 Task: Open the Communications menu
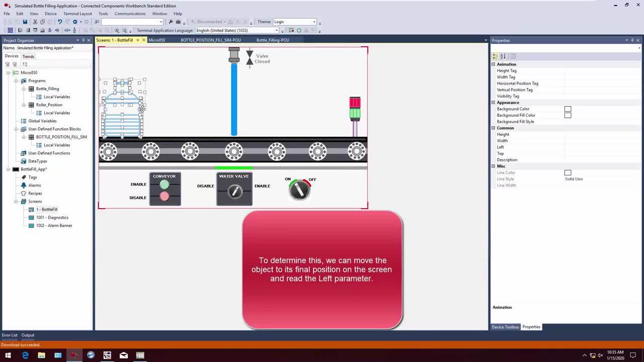pyautogui.click(x=130, y=14)
